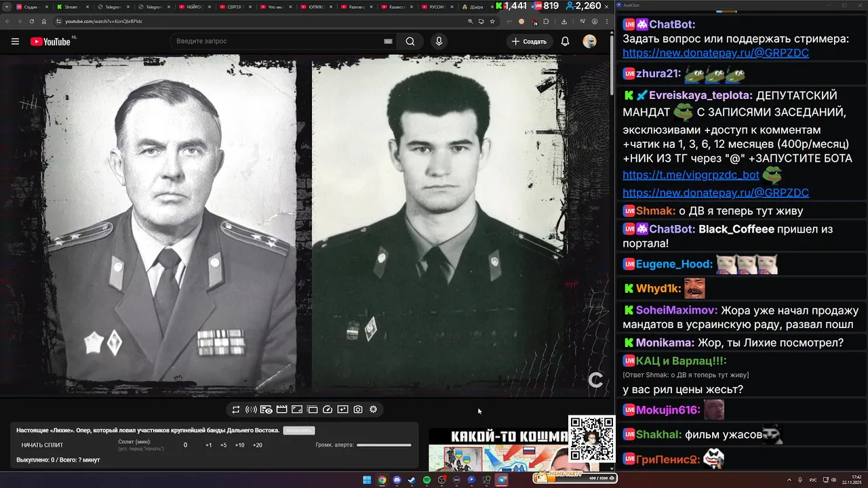Screen dimensions: 868x488
Task: Open donatepay link in ChatBot message
Action: [x=715, y=53]
